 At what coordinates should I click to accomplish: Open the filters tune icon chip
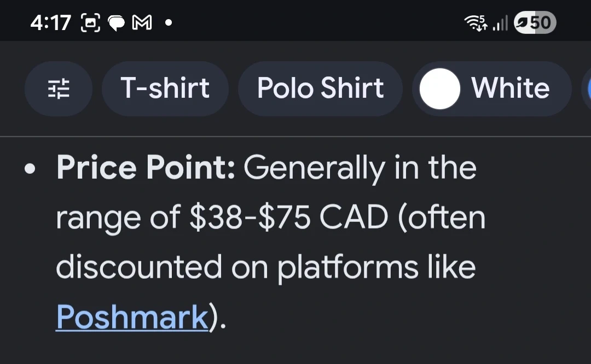coord(59,89)
